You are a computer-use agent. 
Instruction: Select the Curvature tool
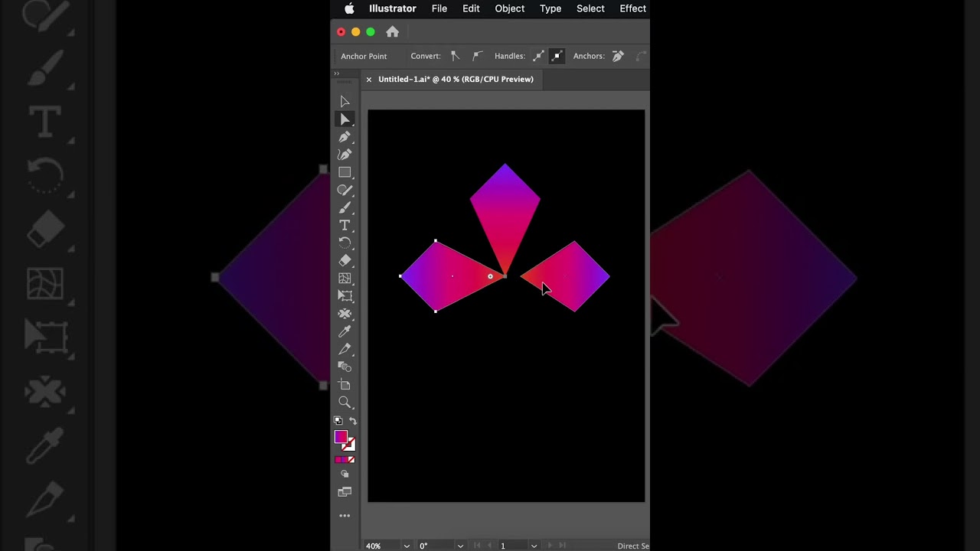[x=345, y=155]
